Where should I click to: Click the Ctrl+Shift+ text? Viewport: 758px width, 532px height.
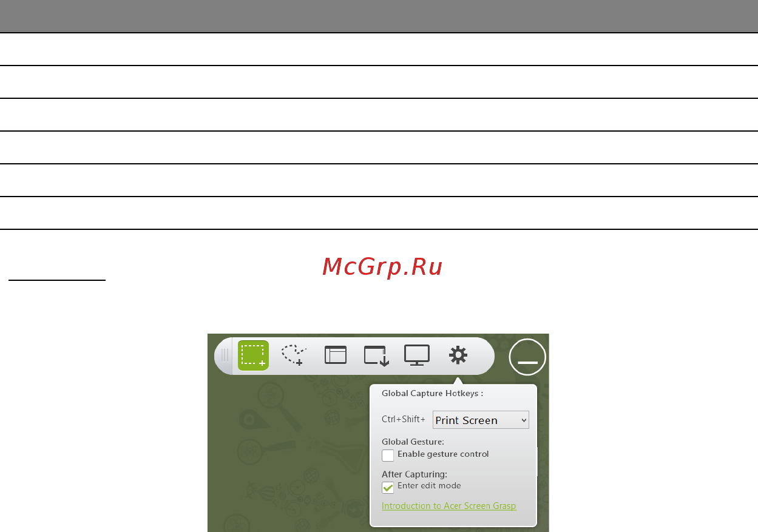coord(404,419)
